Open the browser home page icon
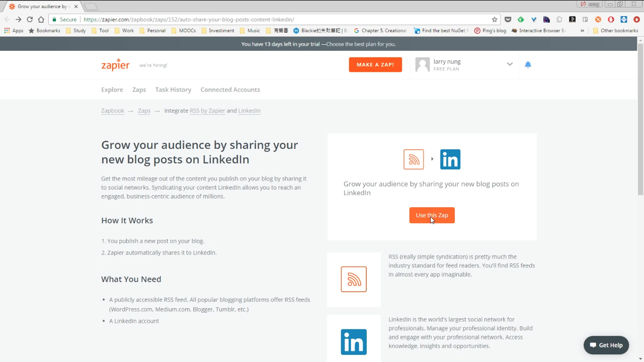The image size is (644, 362). tap(41, 20)
